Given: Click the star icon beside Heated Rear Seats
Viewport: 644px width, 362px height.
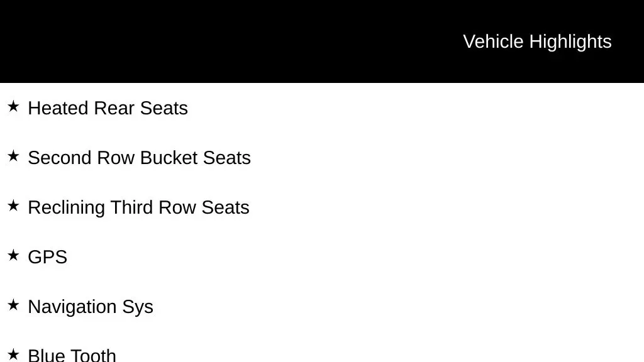Looking at the screenshot, I should click(x=13, y=106).
